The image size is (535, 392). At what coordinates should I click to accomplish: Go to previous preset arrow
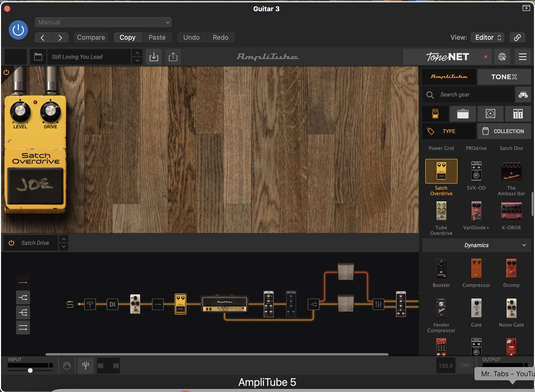tap(43, 38)
